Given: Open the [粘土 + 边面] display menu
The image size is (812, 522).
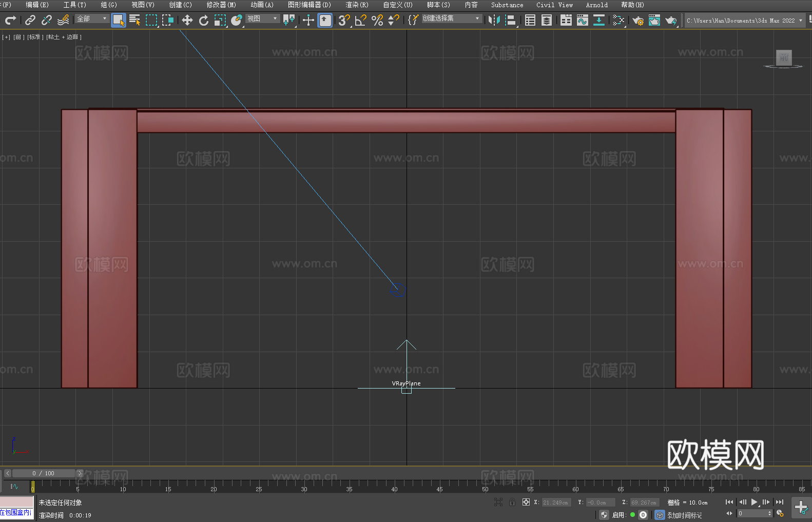Looking at the screenshot, I should click(x=64, y=37).
